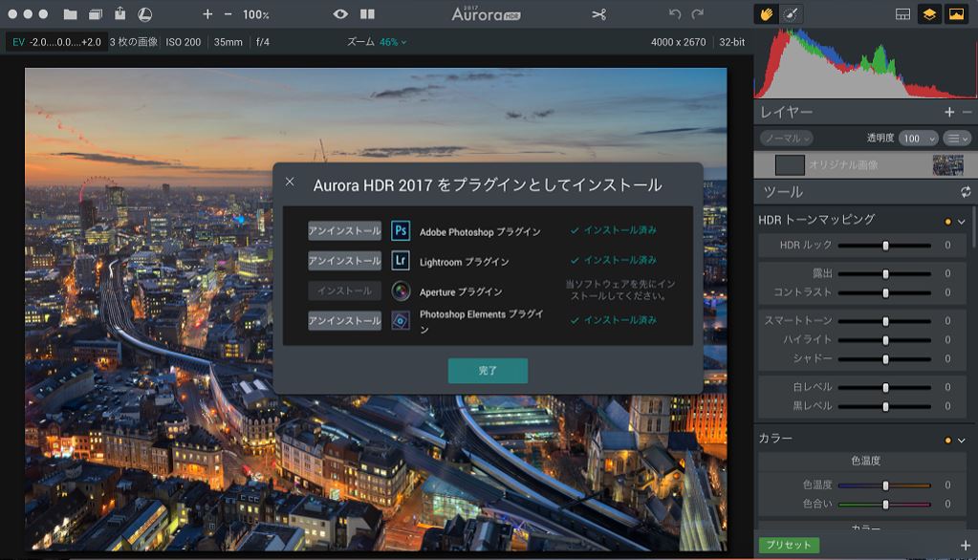Select the crop scissors tool
The height and width of the screenshot is (560, 978).
coord(598,13)
